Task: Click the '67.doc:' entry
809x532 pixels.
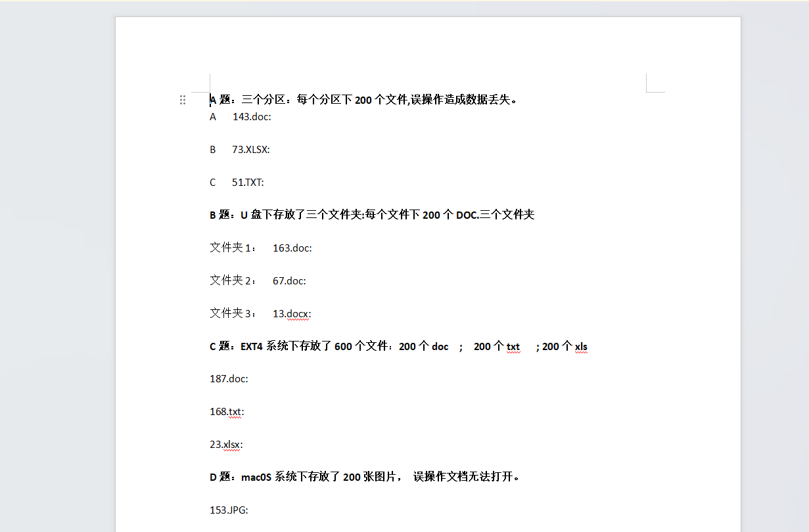Action: click(289, 281)
